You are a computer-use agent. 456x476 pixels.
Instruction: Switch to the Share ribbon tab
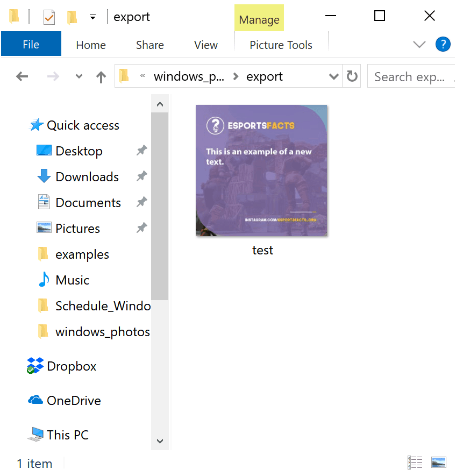[x=149, y=45]
